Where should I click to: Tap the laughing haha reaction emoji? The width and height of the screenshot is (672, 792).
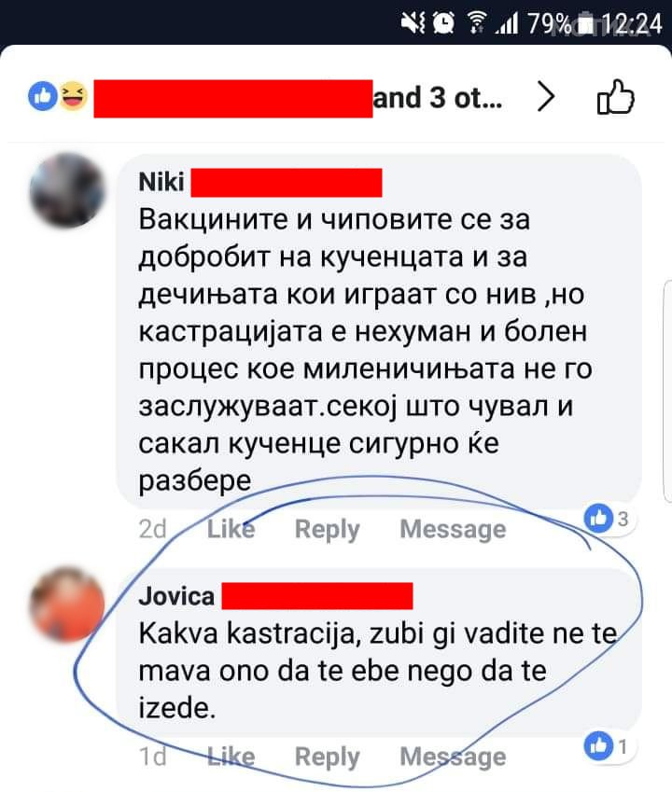coord(74,96)
